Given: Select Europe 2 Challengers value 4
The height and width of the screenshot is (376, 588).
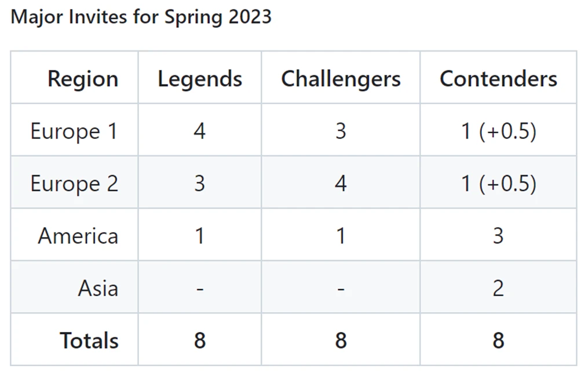Looking at the screenshot, I should point(341,184).
